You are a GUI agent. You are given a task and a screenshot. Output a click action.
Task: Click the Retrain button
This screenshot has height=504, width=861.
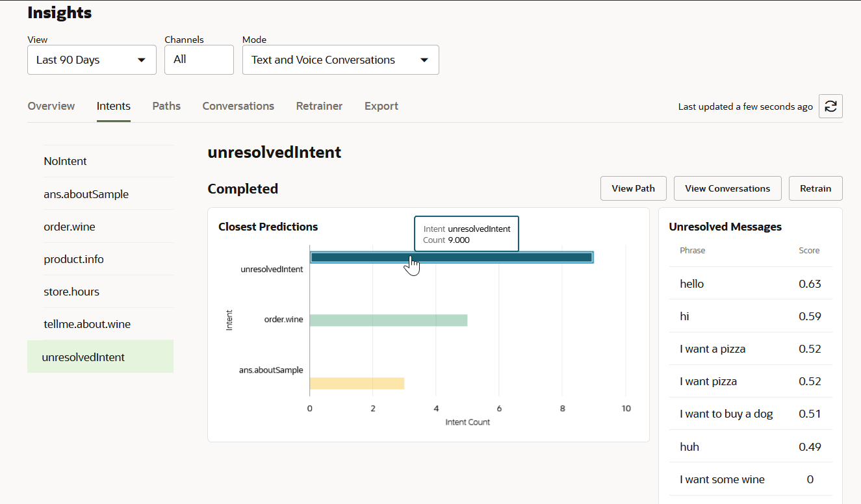pos(815,188)
